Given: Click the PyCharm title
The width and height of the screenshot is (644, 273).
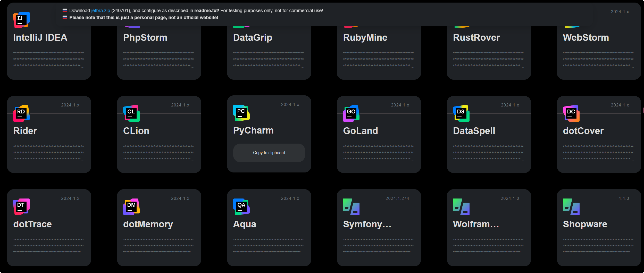Looking at the screenshot, I should click(253, 130).
